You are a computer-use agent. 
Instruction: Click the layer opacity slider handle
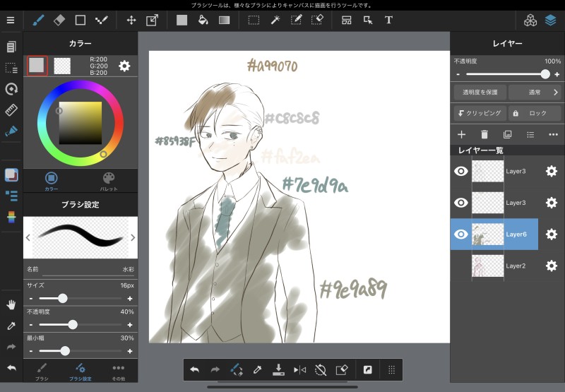pyautogui.click(x=545, y=74)
